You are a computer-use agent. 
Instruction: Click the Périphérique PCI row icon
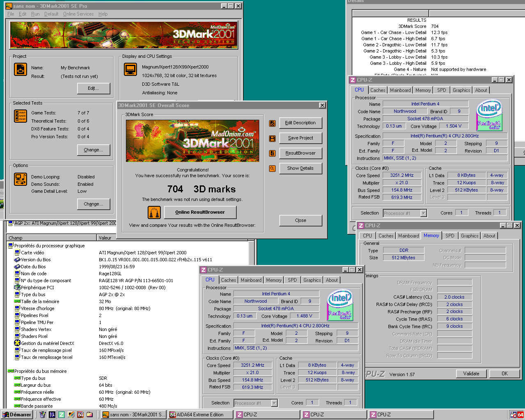click(x=17, y=288)
